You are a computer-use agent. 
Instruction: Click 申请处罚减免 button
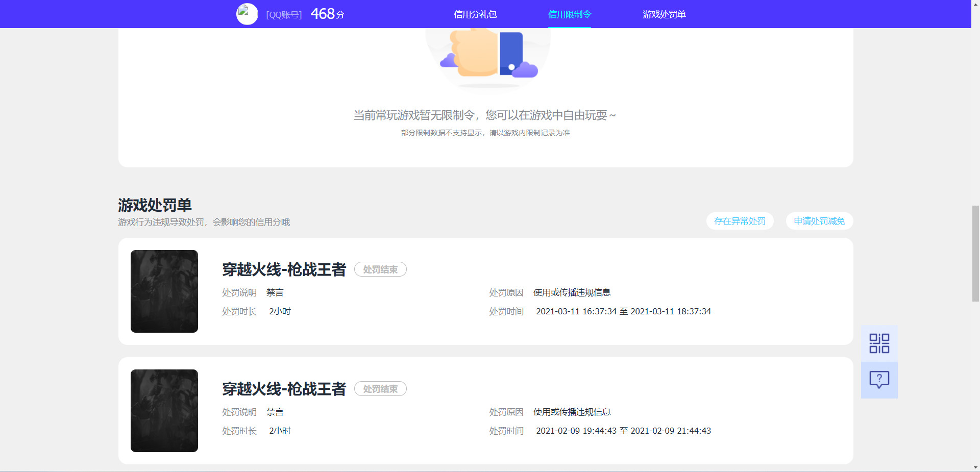(819, 221)
